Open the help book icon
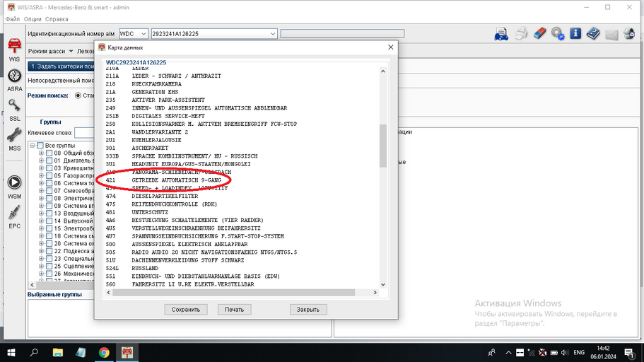The image size is (644, 362). tap(593, 33)
